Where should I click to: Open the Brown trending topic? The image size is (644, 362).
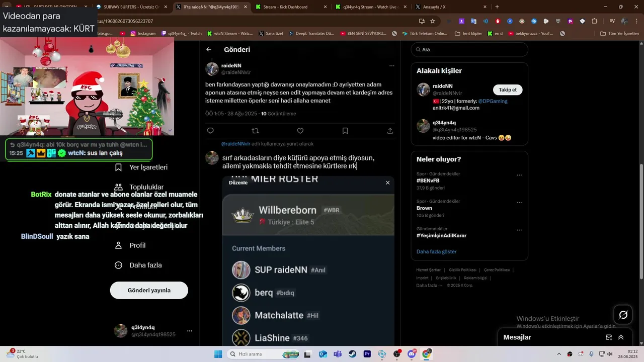[424, 208]
